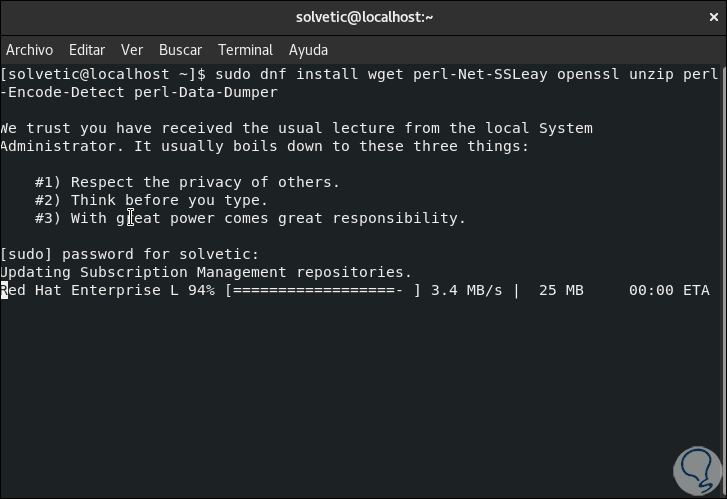Click the 'We trust you have received' line
The width and height of the screenshot is (727, 499).
[x=296, y=128]
